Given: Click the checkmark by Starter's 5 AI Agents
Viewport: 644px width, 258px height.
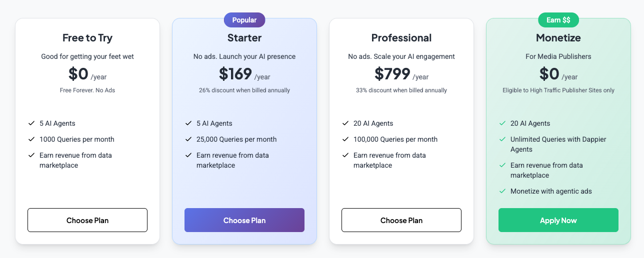Looking at the screenshot, I should pyautogui.click(x=188, y=123).
